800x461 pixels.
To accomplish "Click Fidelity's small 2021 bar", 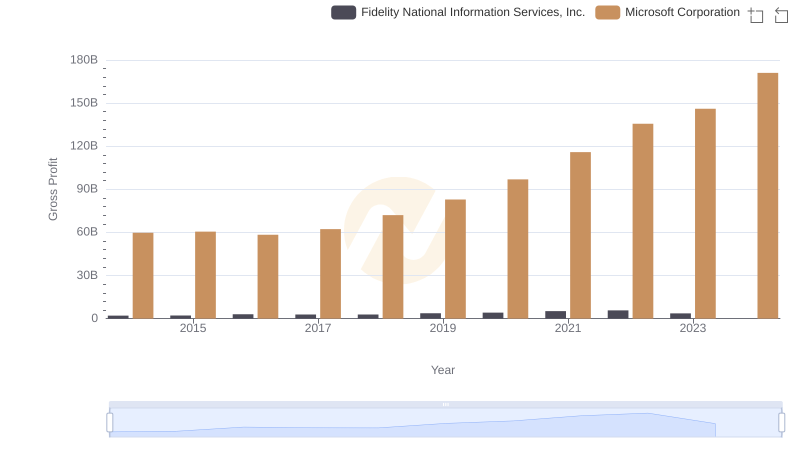I will (x=555, y=315).
